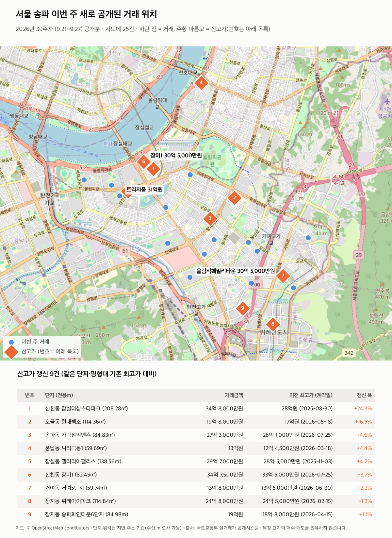Click the legend text '이번 주 거래'
Image resolution: width=392 pixels, height=538 pixels.
click(35, 342)
